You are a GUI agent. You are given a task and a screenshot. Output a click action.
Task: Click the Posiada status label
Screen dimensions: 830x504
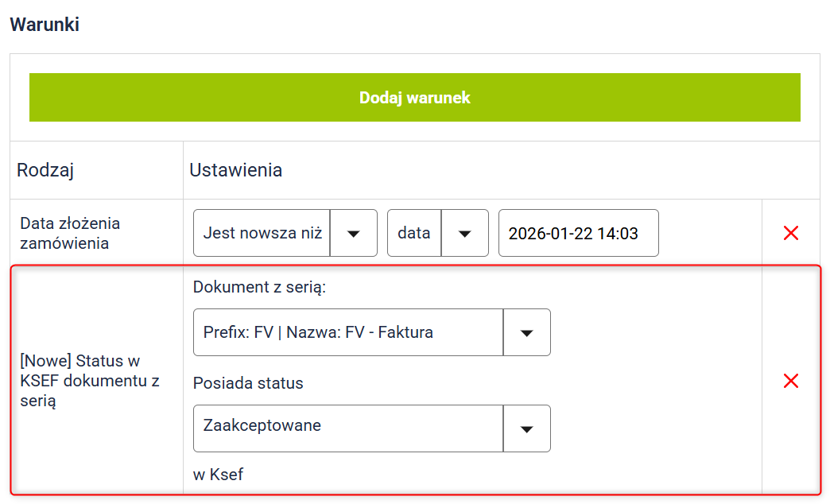[248, 383]
